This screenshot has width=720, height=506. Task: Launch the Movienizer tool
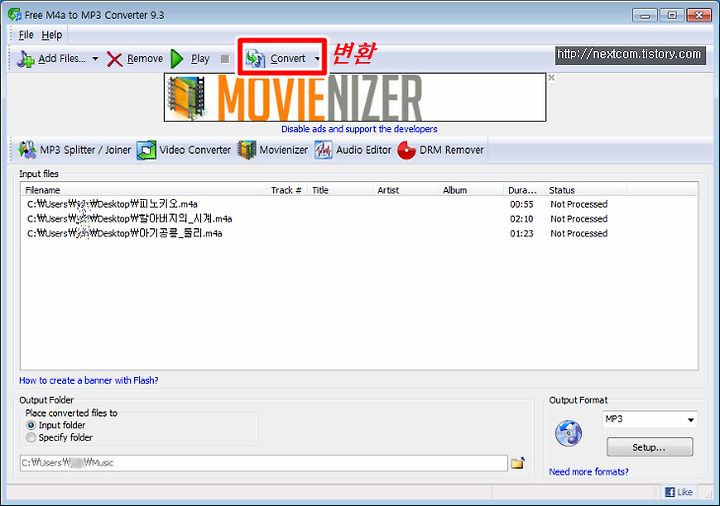[x=273, y=150]
